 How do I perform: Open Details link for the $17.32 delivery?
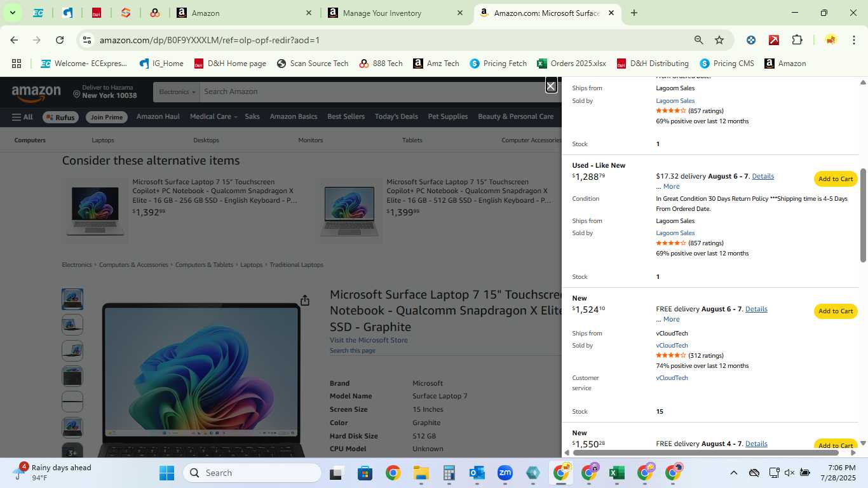pyautogui.click(x=763, y=177)
